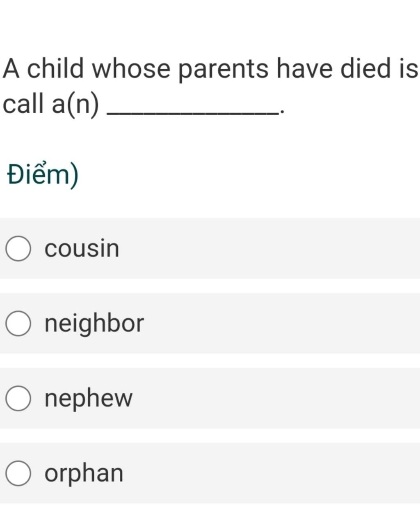Click the word cousin option label
The image size is (420, 525).
(82, 248)
